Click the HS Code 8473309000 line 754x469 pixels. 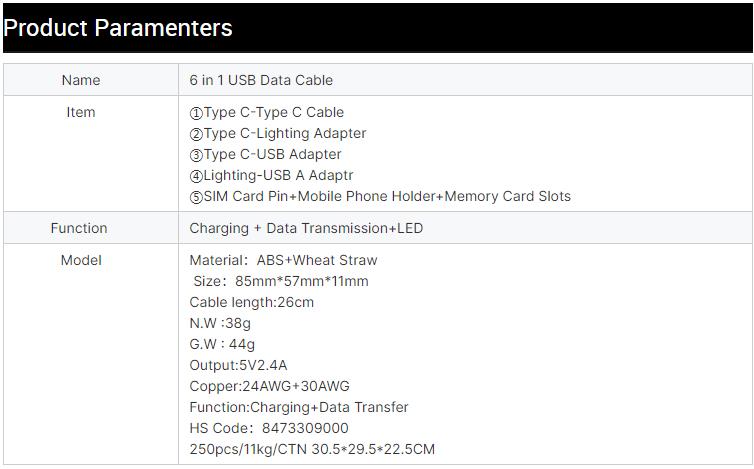click(x=269, y=428)
